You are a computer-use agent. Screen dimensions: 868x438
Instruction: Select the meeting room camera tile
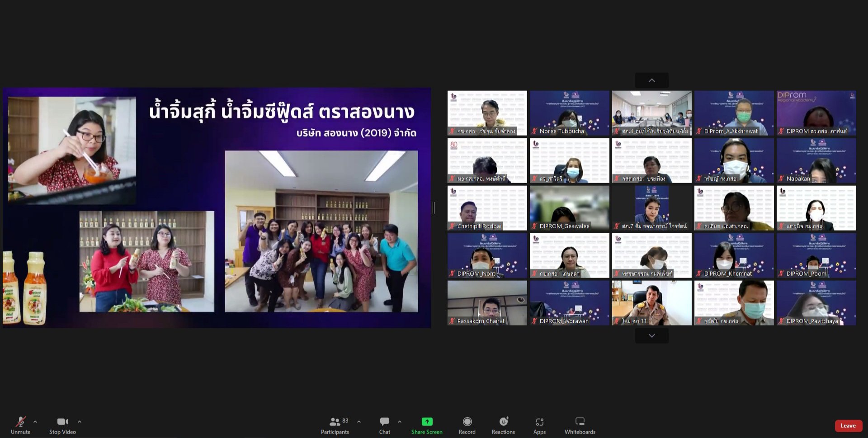pos(652,113)
